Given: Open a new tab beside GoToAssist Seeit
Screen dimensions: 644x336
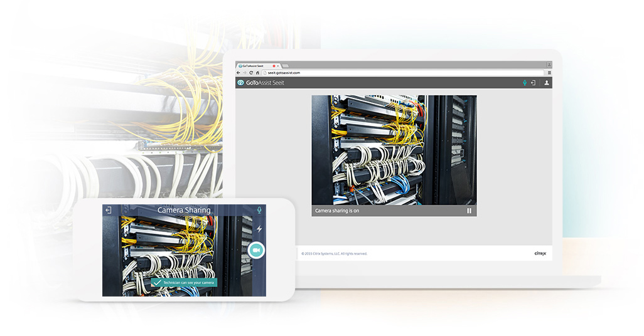Looking at the screenshot, I should pos(286,66).
